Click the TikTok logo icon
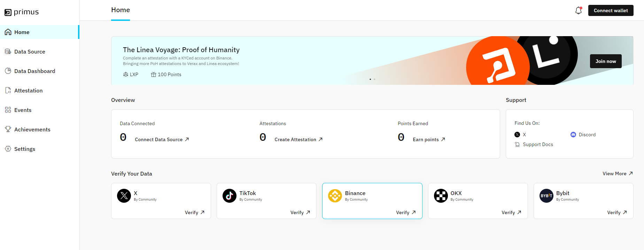 pyautogui.click(x=229, y=196)
